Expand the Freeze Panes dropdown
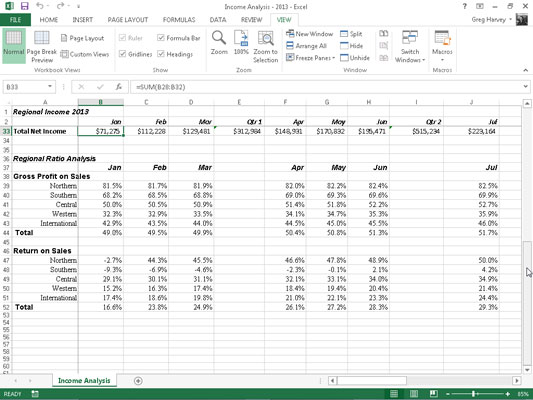 click(x=311, y=58)
